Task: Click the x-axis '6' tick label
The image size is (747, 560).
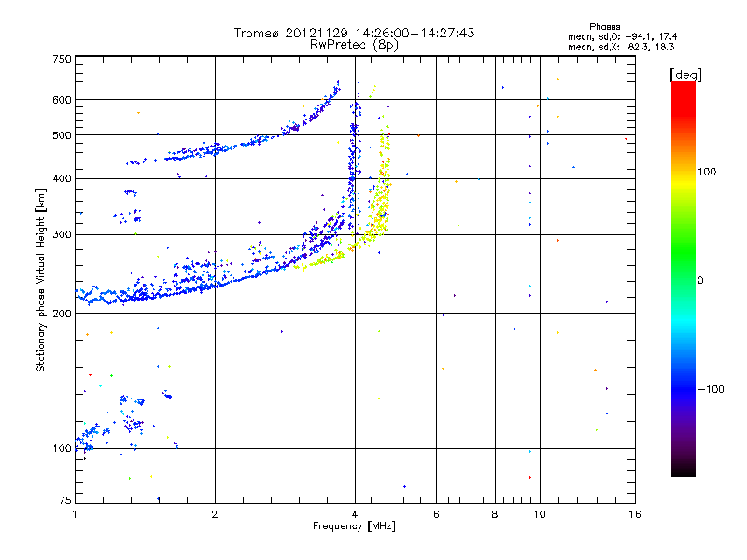Action: (436, 514)
